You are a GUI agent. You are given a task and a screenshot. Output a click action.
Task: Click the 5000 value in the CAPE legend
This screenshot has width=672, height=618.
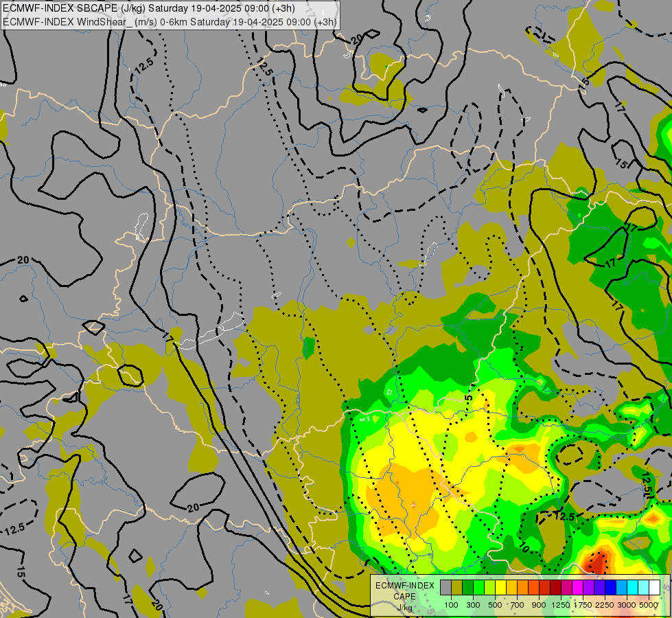(649, 605)
